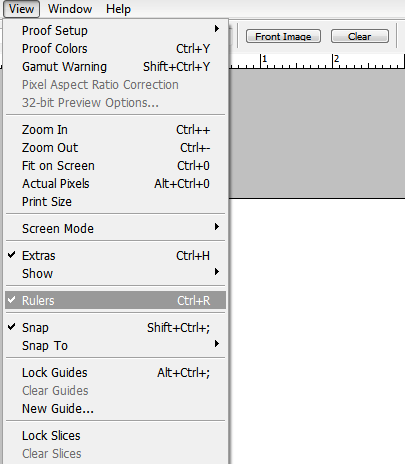Open the Help menu
The height and width of the screenshot is (464, 405).
pyautogui.click(x=118, y=9)
